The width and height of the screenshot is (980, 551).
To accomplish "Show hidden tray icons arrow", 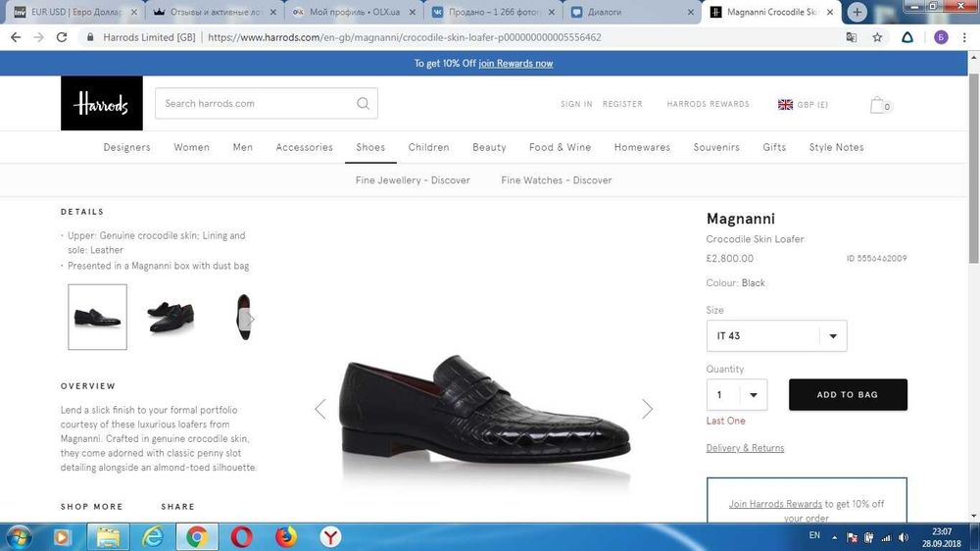I will point(834,537).
